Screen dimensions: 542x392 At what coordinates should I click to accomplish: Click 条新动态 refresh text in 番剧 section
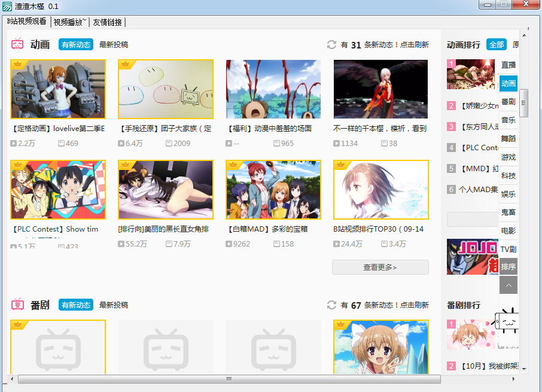pos(397,305)
